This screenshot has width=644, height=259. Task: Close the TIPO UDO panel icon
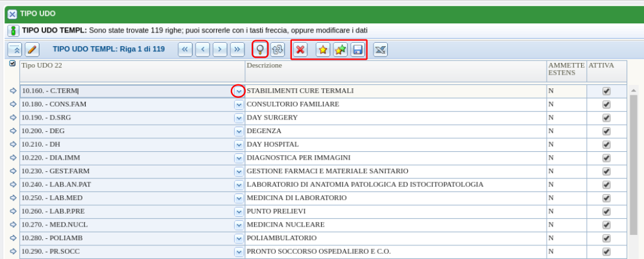13,14
